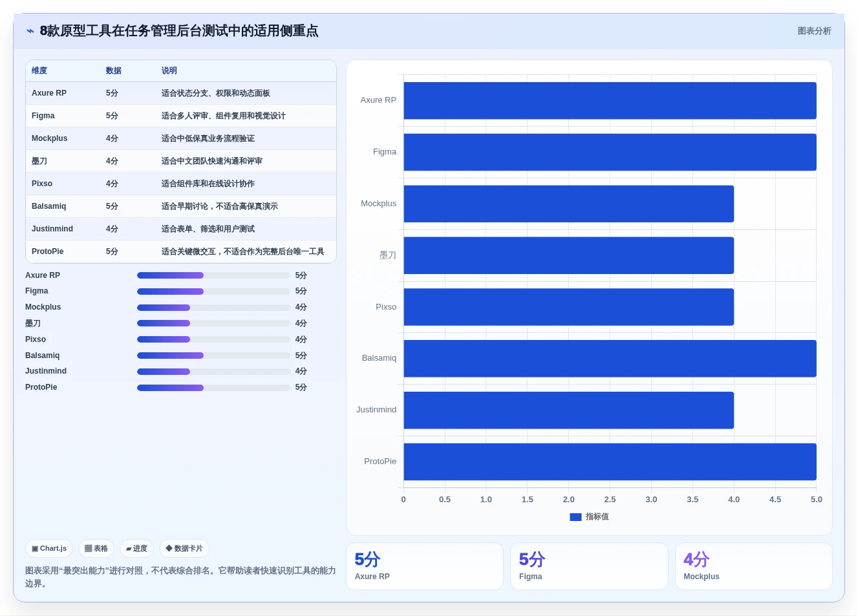The height and width of the screenshot is (616, 858).
Task: Click 适合多人评审、组件复用和视觉设计 description cell
Action: (224, 116)
